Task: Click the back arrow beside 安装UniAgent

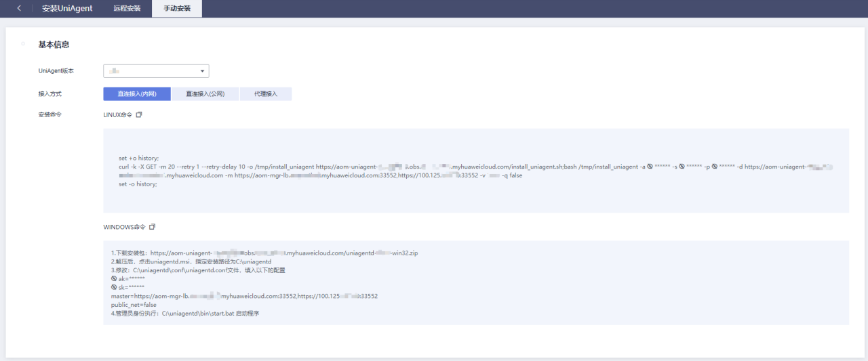Action: (x=19, y=8)
